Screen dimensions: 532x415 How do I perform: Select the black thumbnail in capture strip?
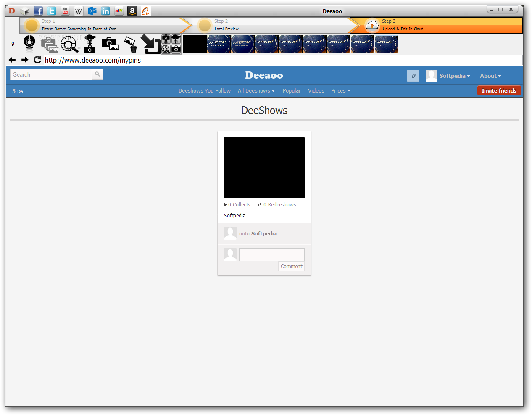pos(195,44)
